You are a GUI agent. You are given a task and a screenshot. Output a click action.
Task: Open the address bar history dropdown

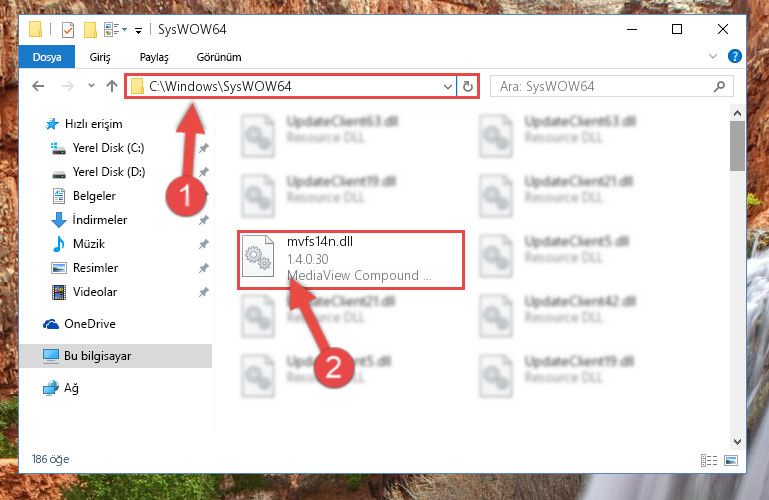pyautogui.click(x=447, y=86)
